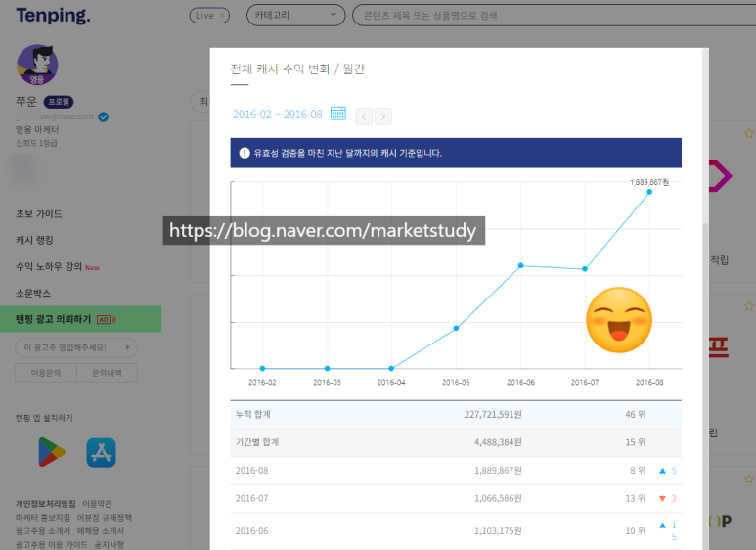
Task: Click the 2016-08 rank up arrow
Action: coord(662,471)
